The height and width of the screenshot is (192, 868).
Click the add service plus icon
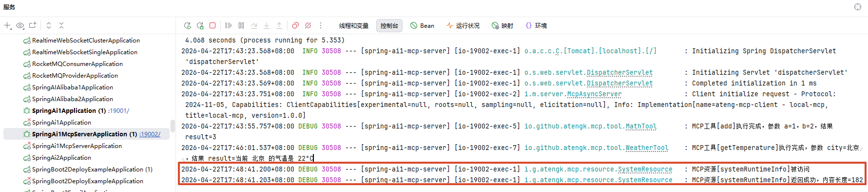click(7, 25)
